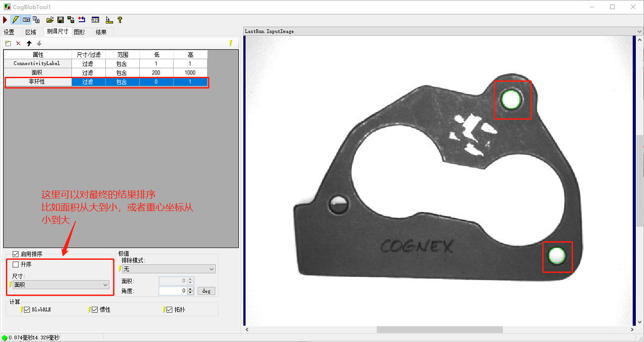Select the 非环性 row in the table
The height and width of the screenshot is (342, 644).
tap(38, 82)
